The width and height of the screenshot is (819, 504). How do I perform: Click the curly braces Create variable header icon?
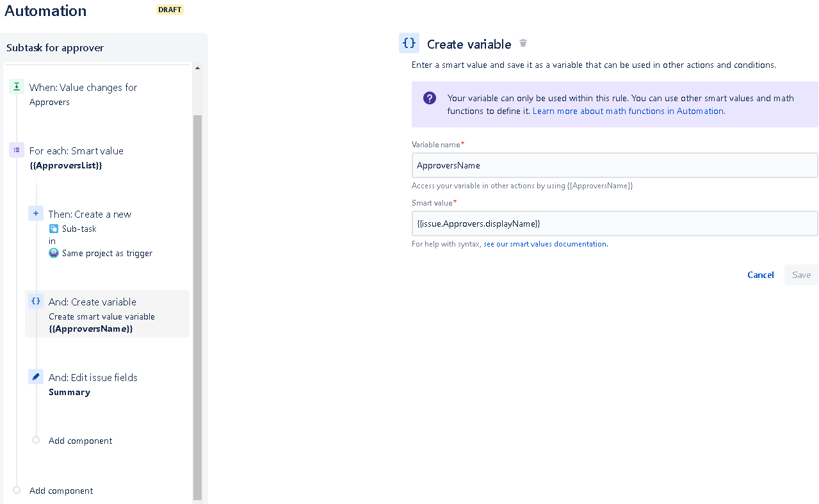click(x=409, y=43)
